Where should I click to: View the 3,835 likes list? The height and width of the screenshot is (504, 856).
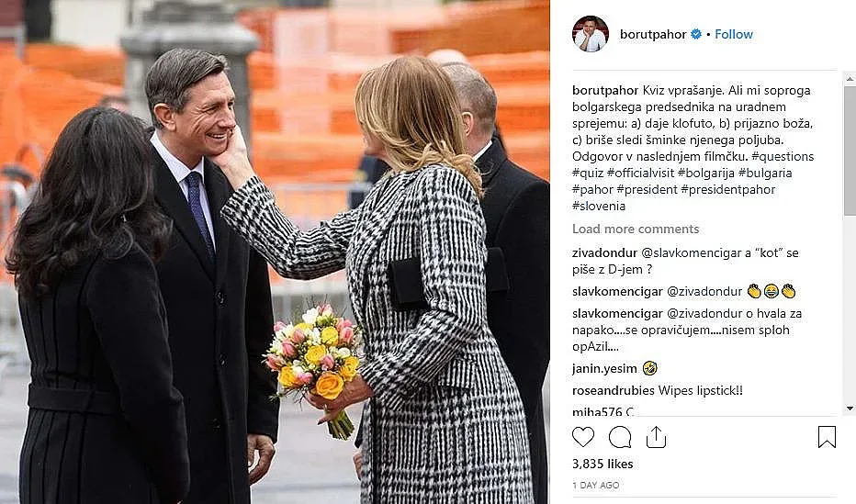coord(603,464)
